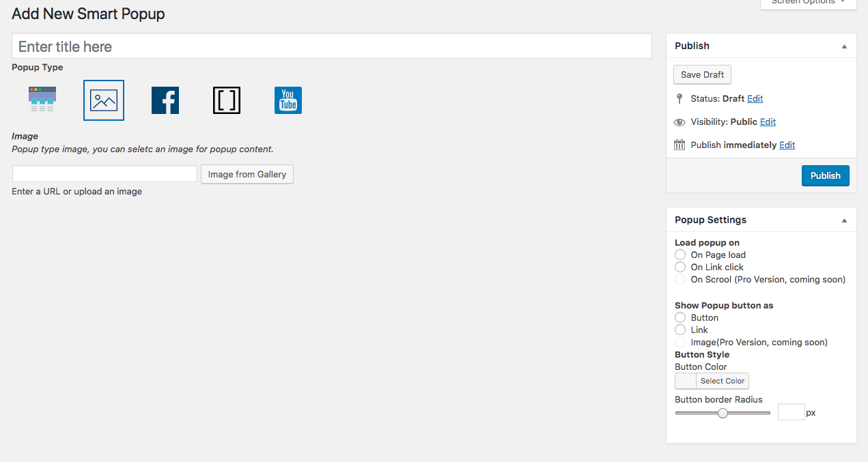This screenshot has height=462, width=868.
Task: Choose the Facebook popup type icon
Action: [165, 100]
